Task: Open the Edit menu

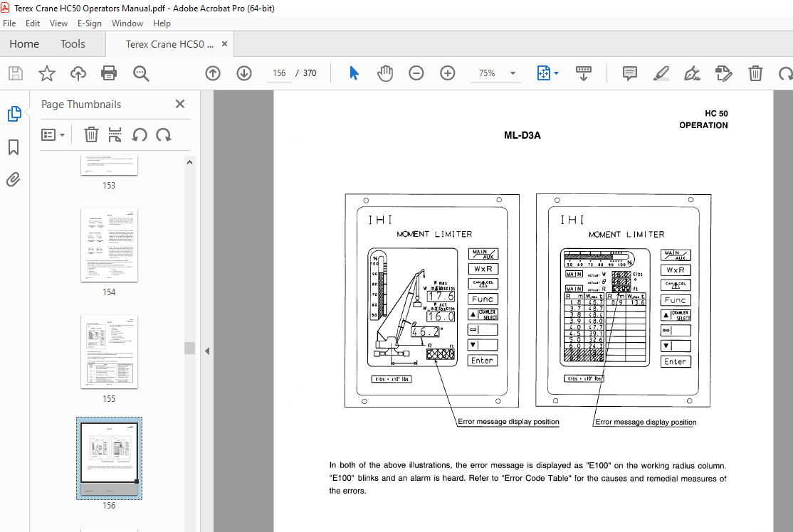Action: coord(32,23)
